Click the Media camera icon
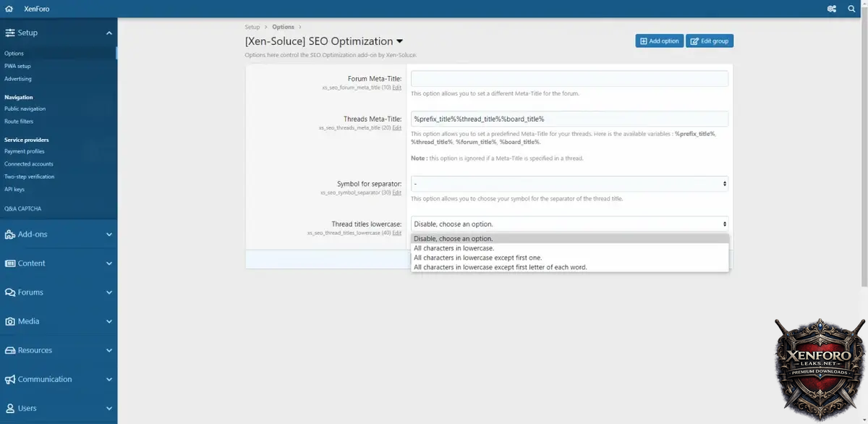 point(10,321)
